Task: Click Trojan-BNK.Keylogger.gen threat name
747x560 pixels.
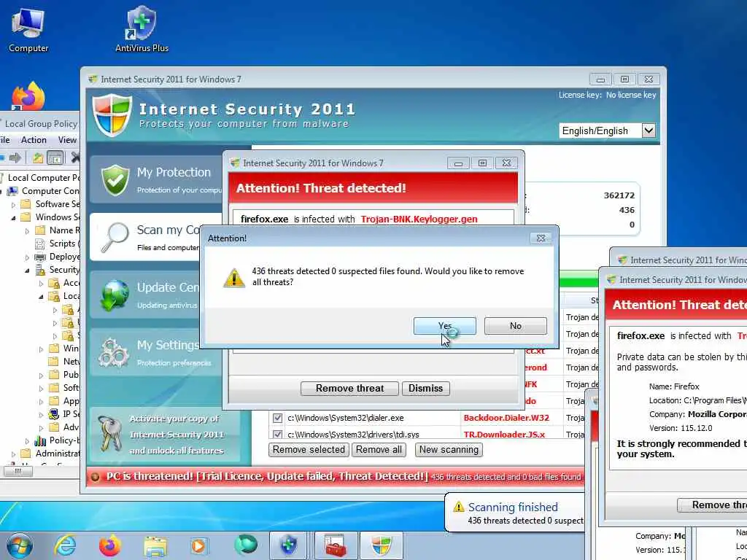Action: click(x=419, y=219)
